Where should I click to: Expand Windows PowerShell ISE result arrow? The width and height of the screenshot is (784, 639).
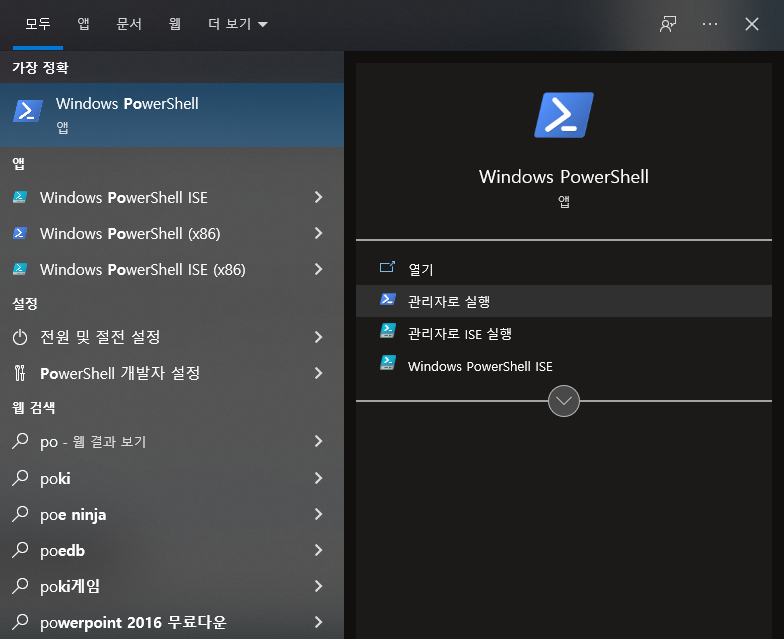(x=318, y=197)
